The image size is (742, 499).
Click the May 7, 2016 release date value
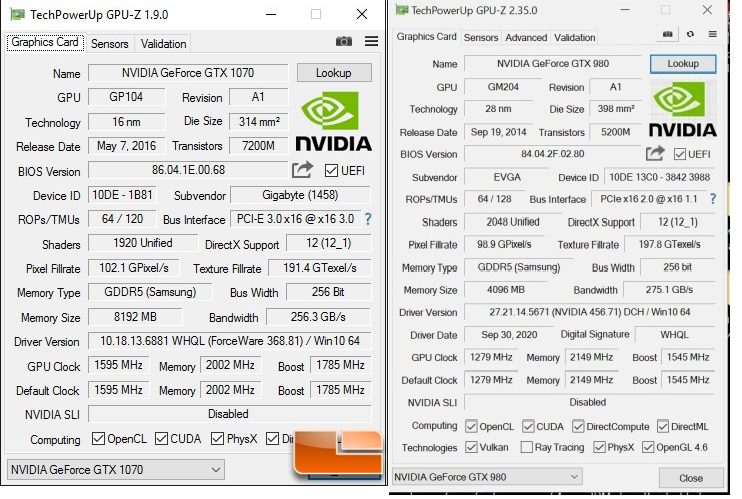[126, 146]
